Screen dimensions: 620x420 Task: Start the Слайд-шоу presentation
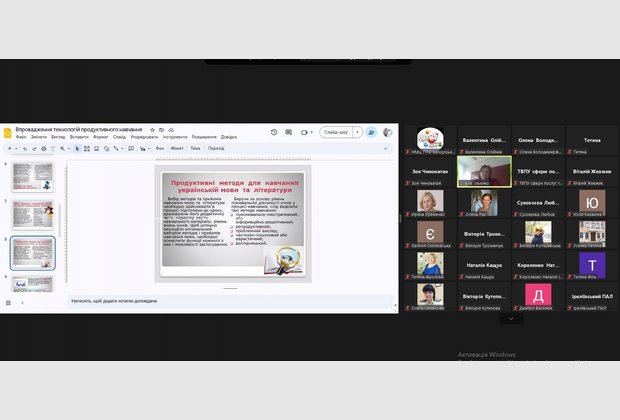click(334, 132)
